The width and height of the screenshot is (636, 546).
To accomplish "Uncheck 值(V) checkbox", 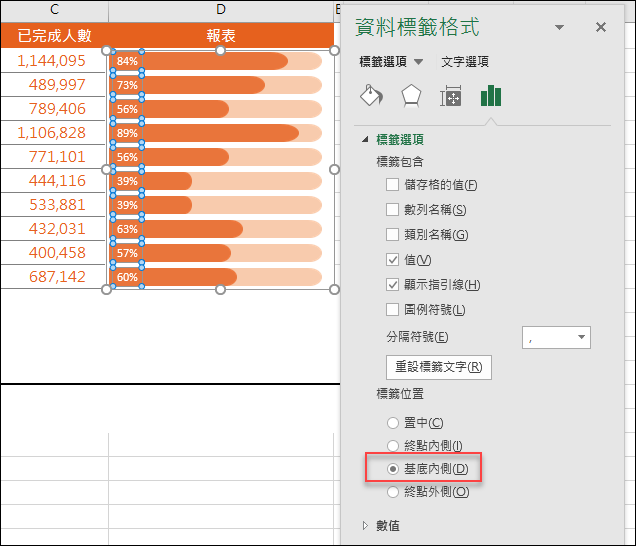I will [392, 260].
